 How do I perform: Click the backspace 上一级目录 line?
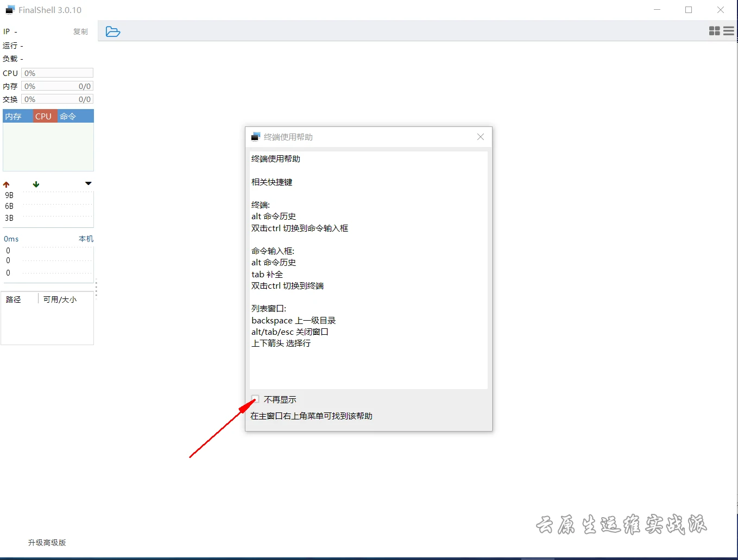294,320
